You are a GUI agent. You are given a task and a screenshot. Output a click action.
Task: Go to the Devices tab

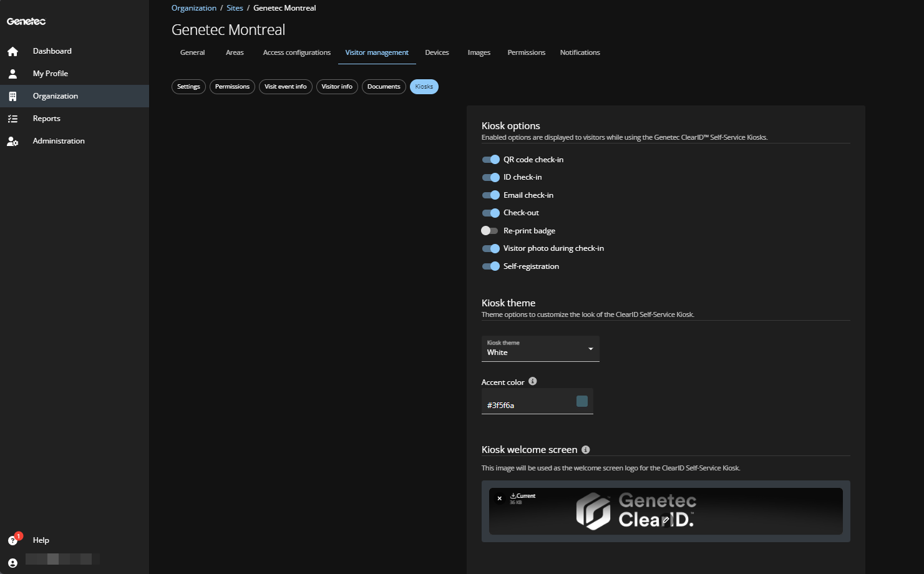[437, 52]
